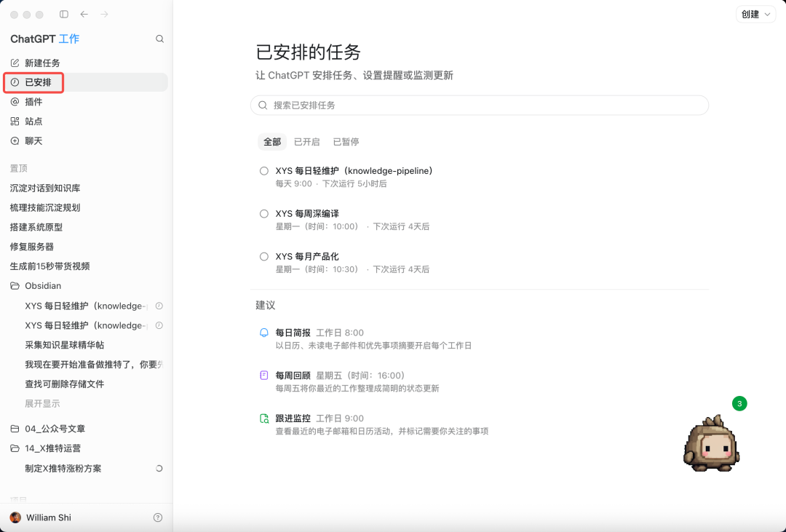Click clock icon on first XYS 每日轻维护 row
786x532 pixels.
coord(159,306)
